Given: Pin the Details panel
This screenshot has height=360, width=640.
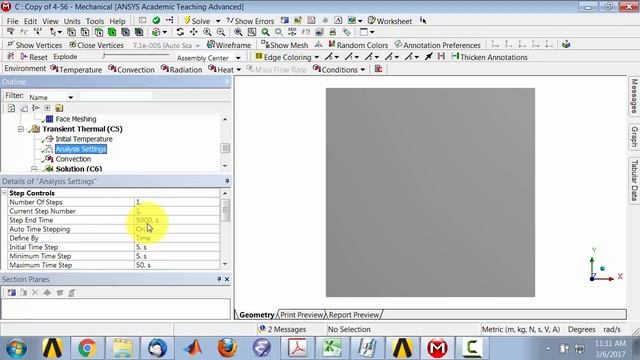Looking at the screenshot, I should tap(227, 181).
